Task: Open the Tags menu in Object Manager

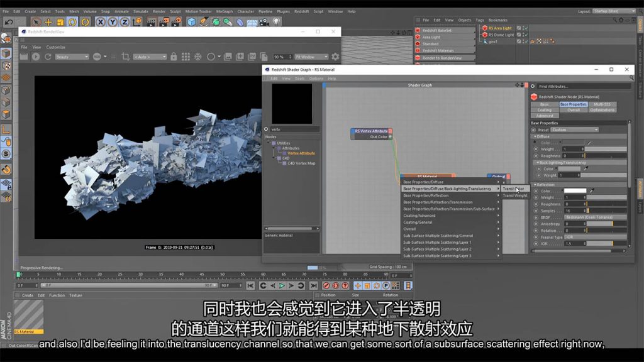Action: pyautogui.click(x=480, y=20)
